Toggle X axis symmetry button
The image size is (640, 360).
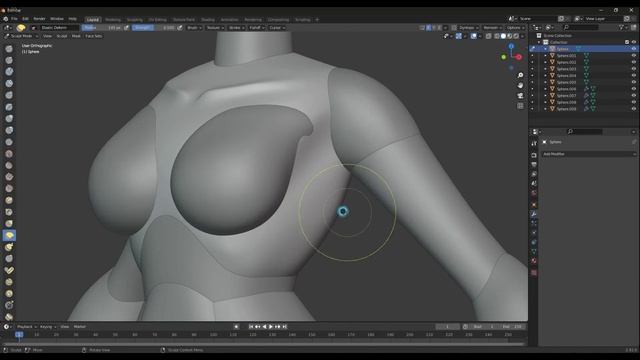(429, 28)
